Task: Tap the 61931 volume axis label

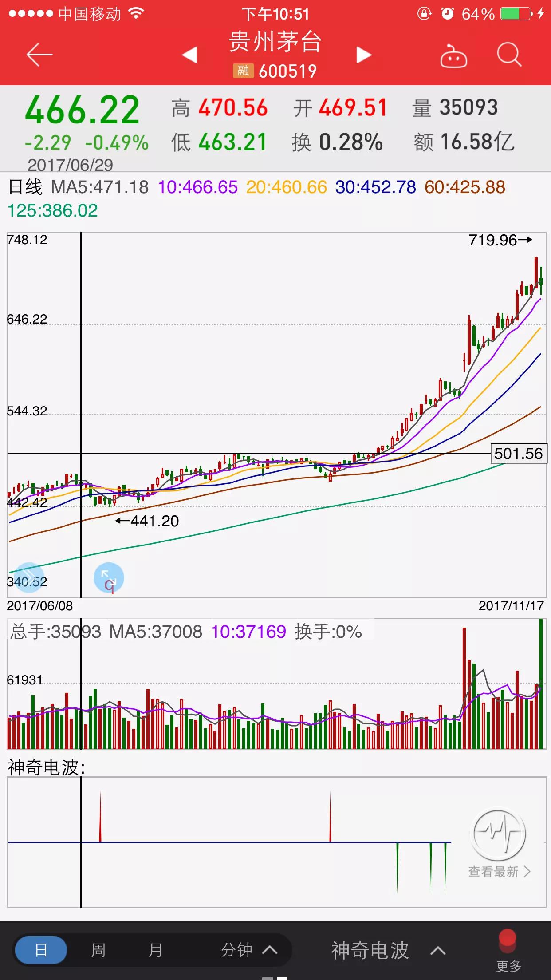Action: coord(25,680)
